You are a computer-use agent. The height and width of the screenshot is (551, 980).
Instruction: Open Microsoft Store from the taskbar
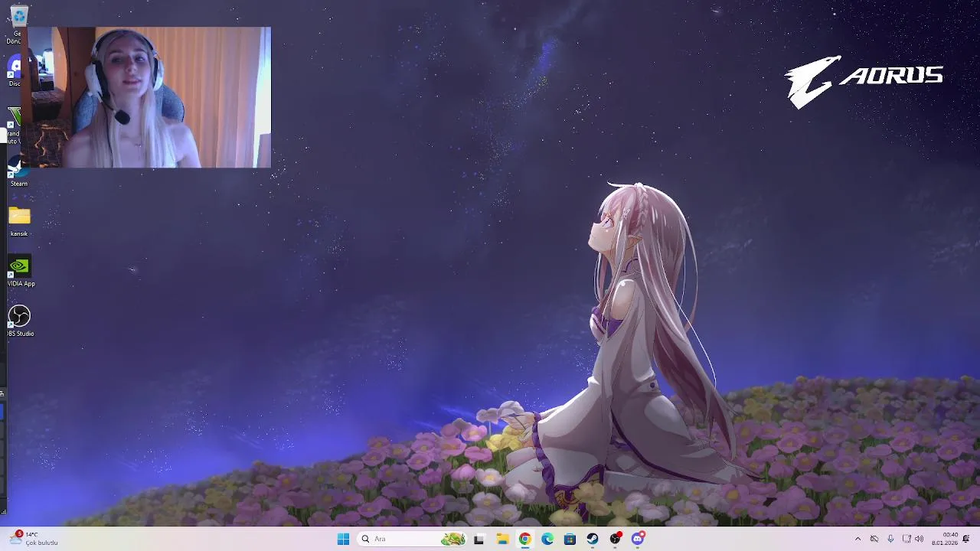point(570,539)
